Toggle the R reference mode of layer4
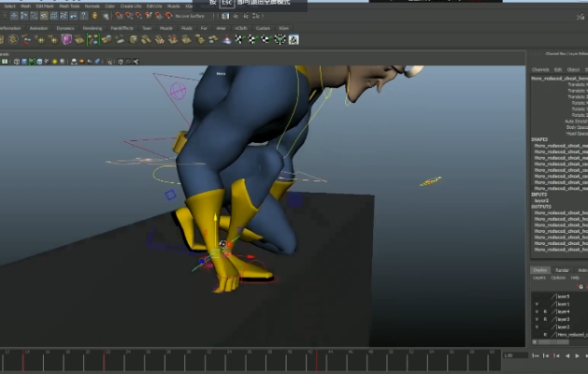Image resolution: width=588 pixels, height=374 pixels. tap(545, 311)
